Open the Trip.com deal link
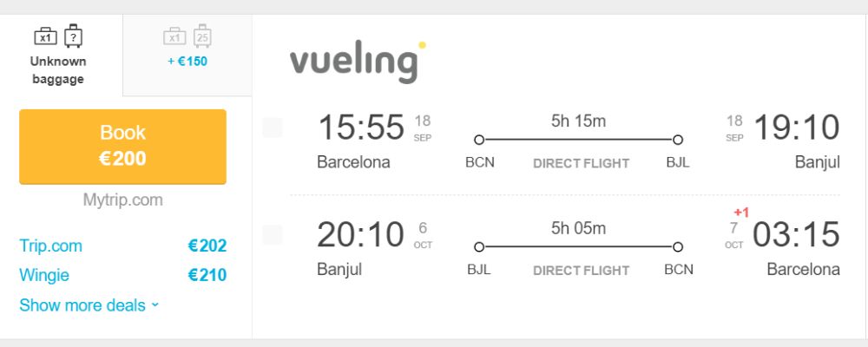 [50, 246]
